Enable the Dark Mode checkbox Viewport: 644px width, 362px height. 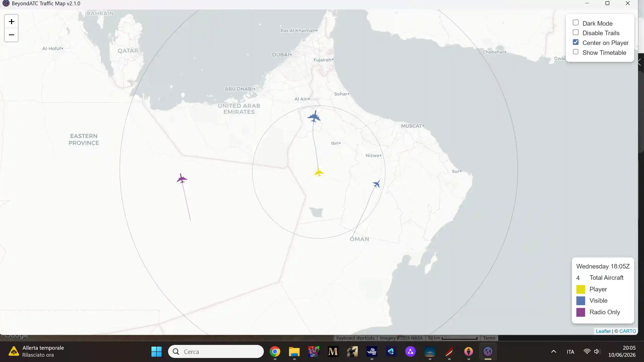pos(576,23)
